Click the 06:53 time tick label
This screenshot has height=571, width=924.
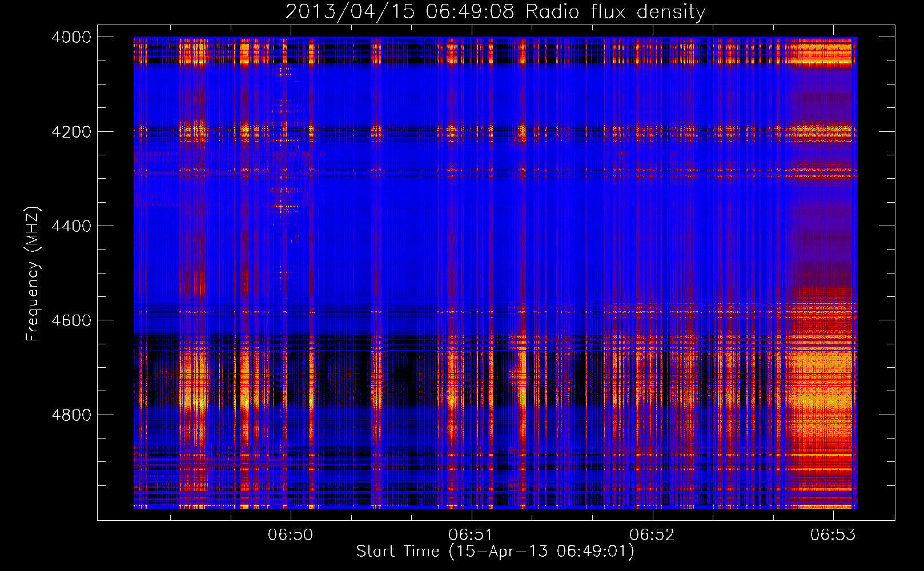(x=833, y=534)
